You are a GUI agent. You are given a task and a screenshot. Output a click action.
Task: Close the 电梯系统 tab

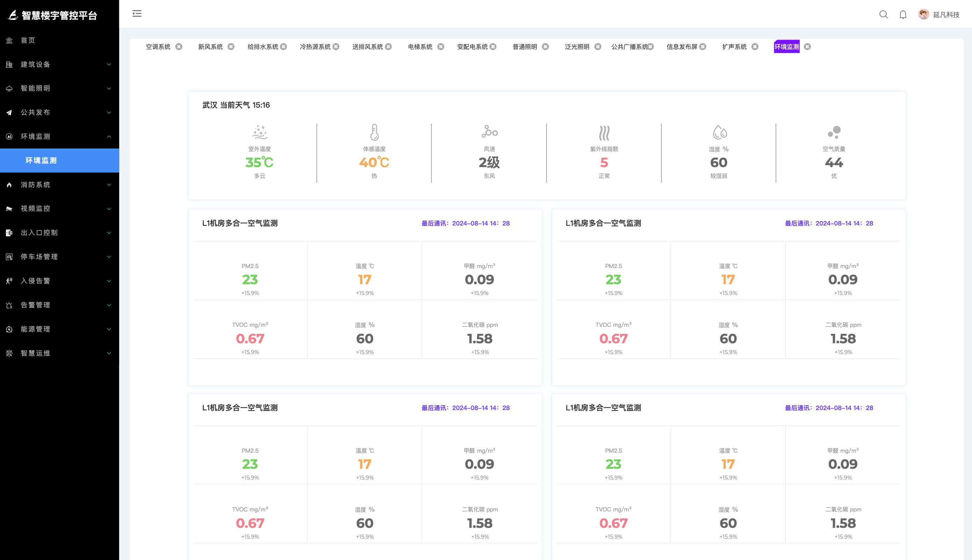point(441,46)
